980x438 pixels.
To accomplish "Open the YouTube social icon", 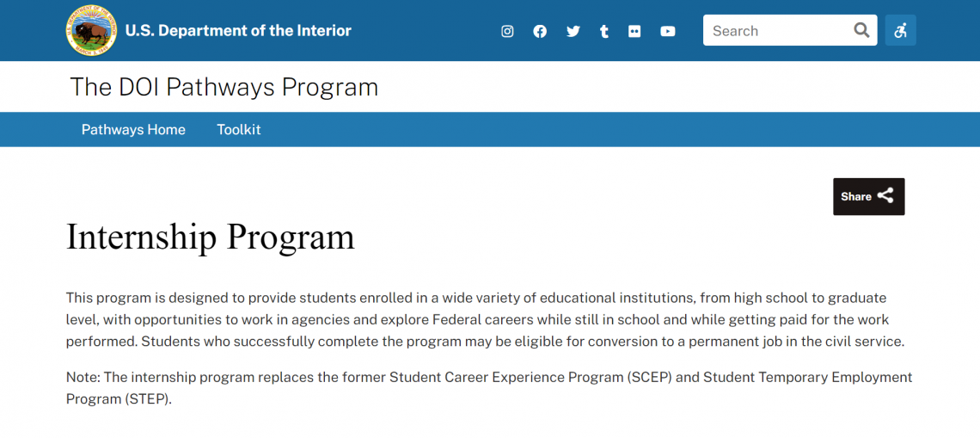I will pyautogui.click(x=668, y=31).
